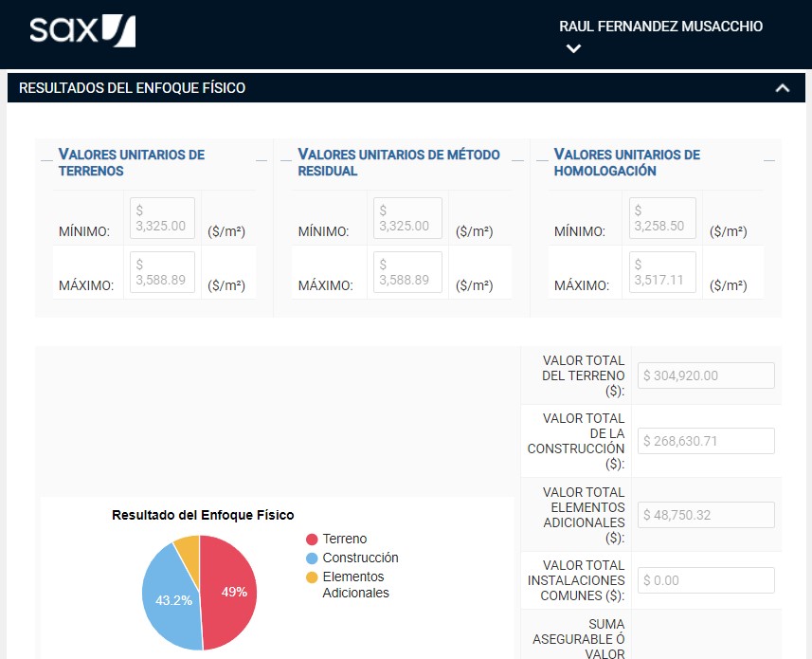Open the Raul Fernandez Musacchio user menu
This screenshot has height=659, width=812.
click(x=660, y=27)
